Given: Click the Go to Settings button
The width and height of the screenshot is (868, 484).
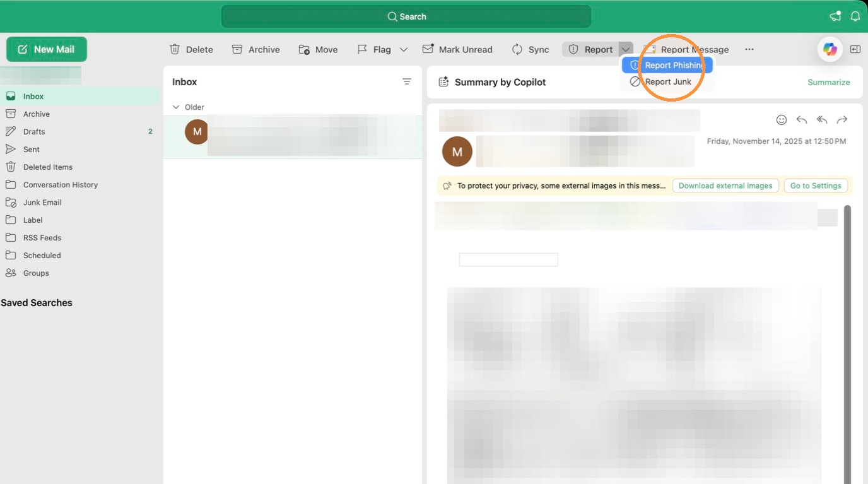Looking at the screenshot, I should pyautogui.click(x=816, y=186).
